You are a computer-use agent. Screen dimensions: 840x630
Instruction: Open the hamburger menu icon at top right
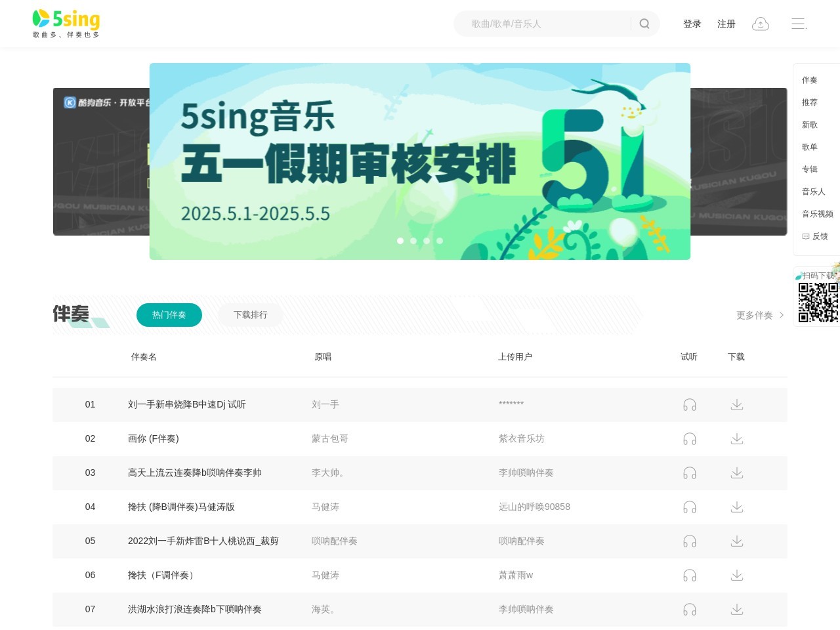point(798,24)
